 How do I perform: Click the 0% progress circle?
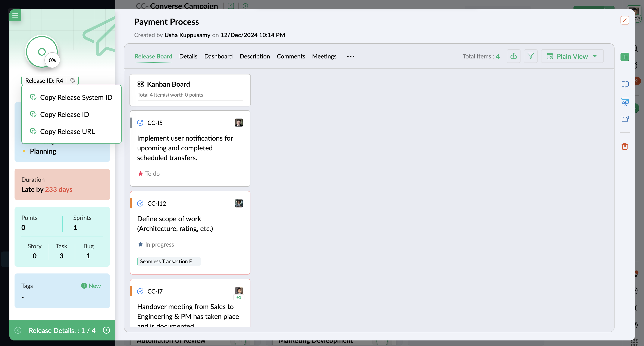pos(42,52)
